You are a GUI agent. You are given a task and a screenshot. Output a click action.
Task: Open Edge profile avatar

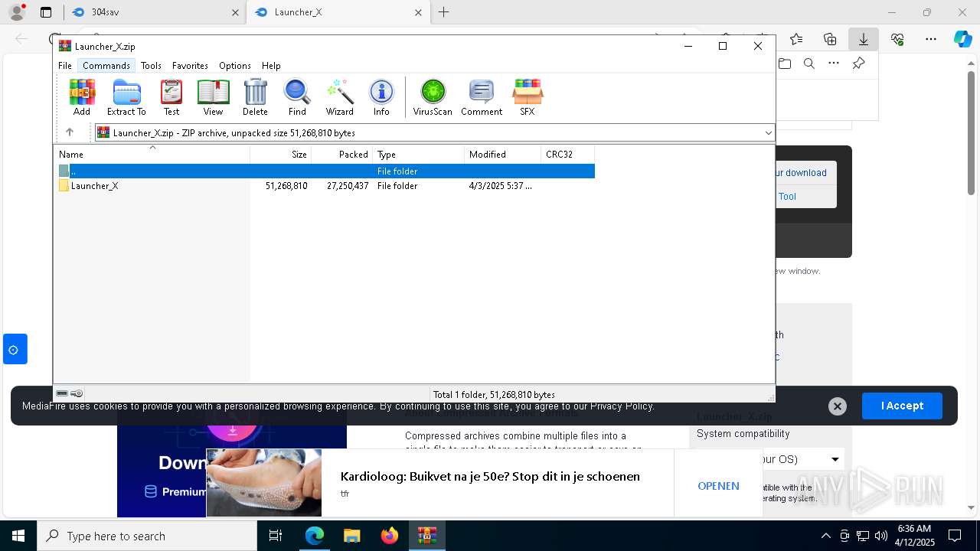click(17, 12)
